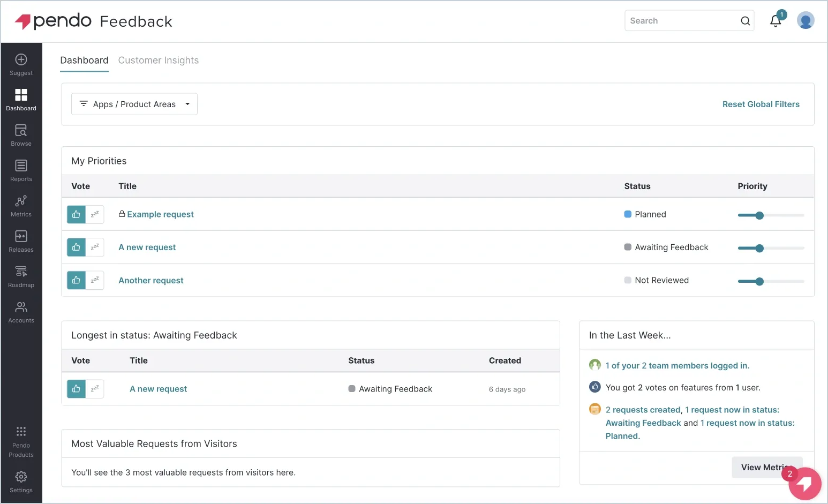This screenshot has height=504, width=828.
Task: Expand the search field magnifier
Action: tap(745, 20)
